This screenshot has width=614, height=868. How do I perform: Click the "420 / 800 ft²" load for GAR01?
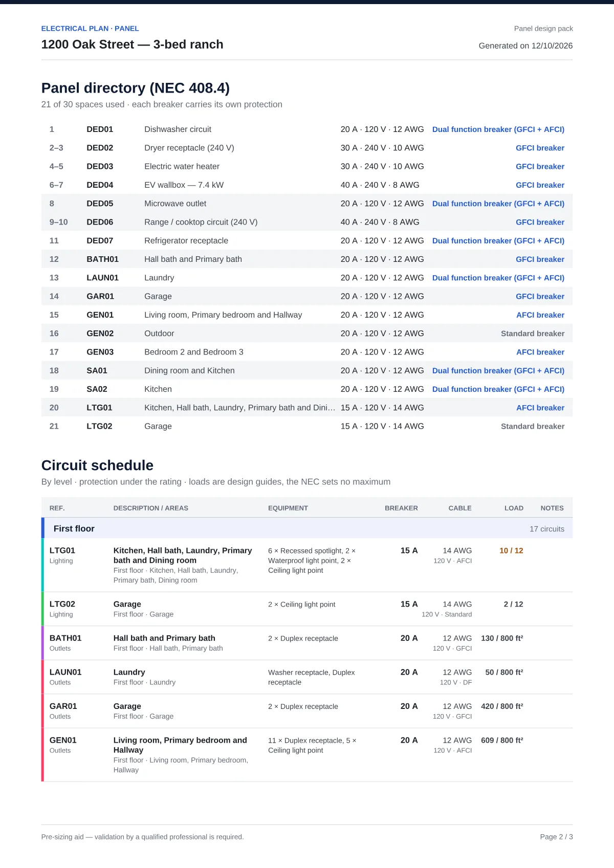[502, 706]
